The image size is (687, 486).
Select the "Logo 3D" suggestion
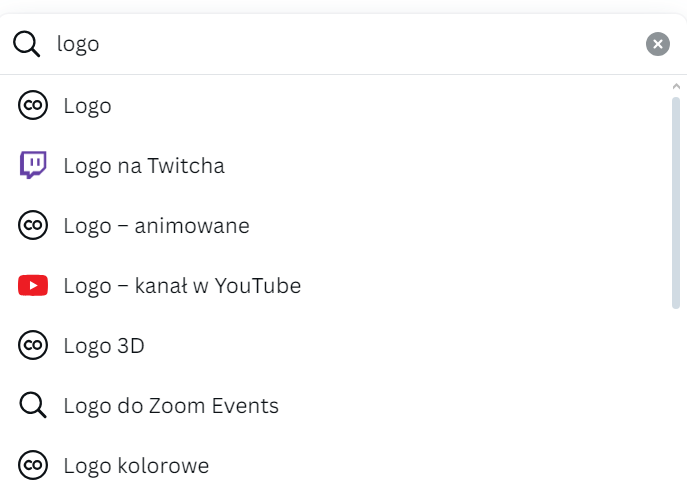pyautogui.click(x=104, y=346)
